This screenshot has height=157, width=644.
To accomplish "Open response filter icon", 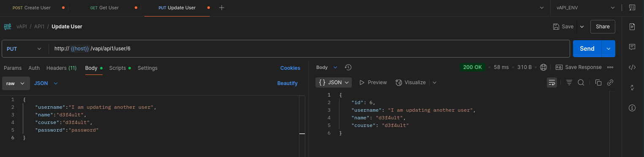I will click(569, 83).
